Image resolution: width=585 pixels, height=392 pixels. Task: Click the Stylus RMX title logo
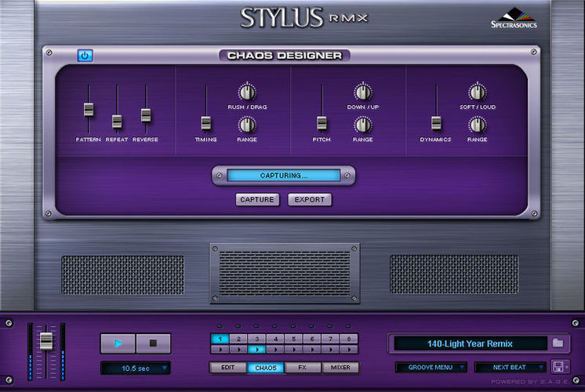304,18
